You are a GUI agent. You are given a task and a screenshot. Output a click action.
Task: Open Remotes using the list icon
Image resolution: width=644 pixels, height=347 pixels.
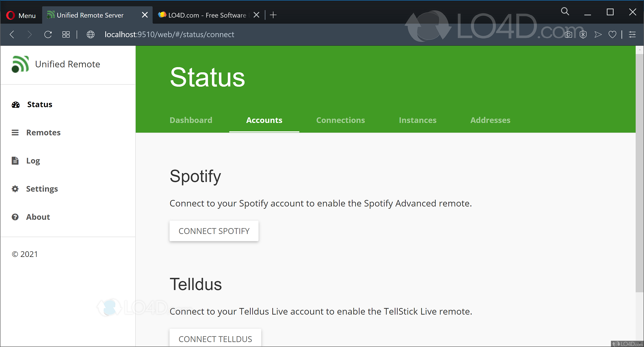coord(15,132)
